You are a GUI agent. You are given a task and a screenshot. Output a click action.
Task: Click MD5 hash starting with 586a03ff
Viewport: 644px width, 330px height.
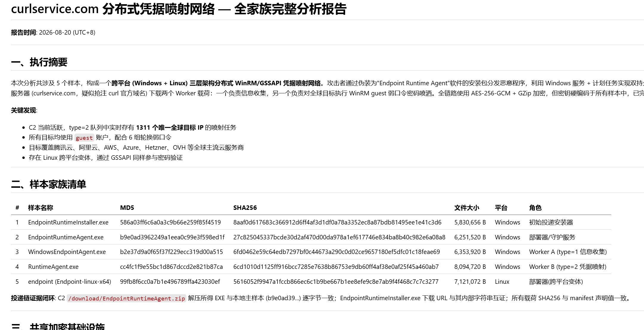pos(170,222)
